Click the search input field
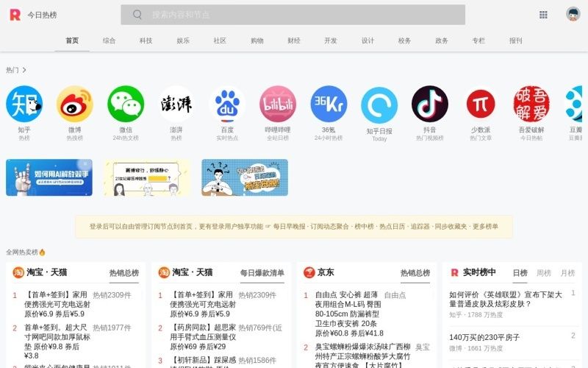Viewport: 588px width, 368px height. (x=293, y=15)
